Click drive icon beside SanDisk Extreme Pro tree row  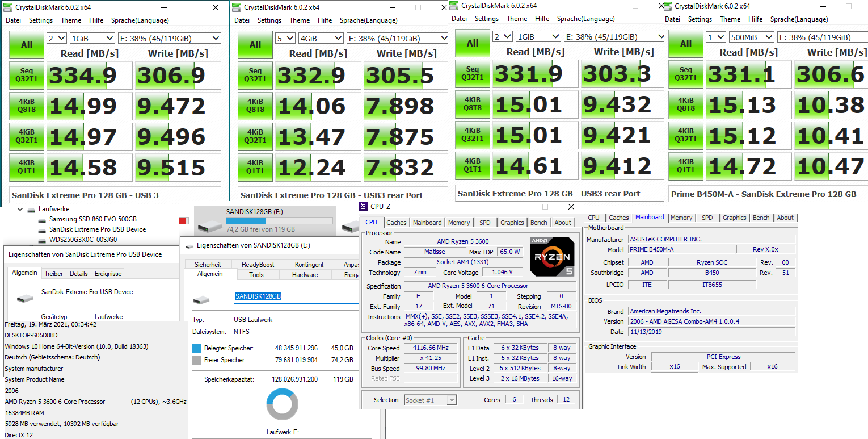pos(42,230)
